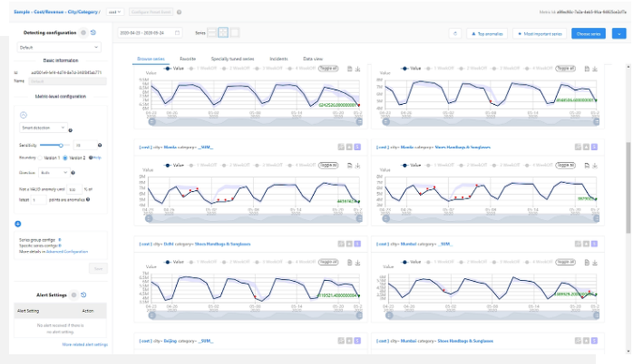The image size is (643, 364).
Task: Click Toggle all in Mumbai _SUM_ chart
Action: [565, 262]
